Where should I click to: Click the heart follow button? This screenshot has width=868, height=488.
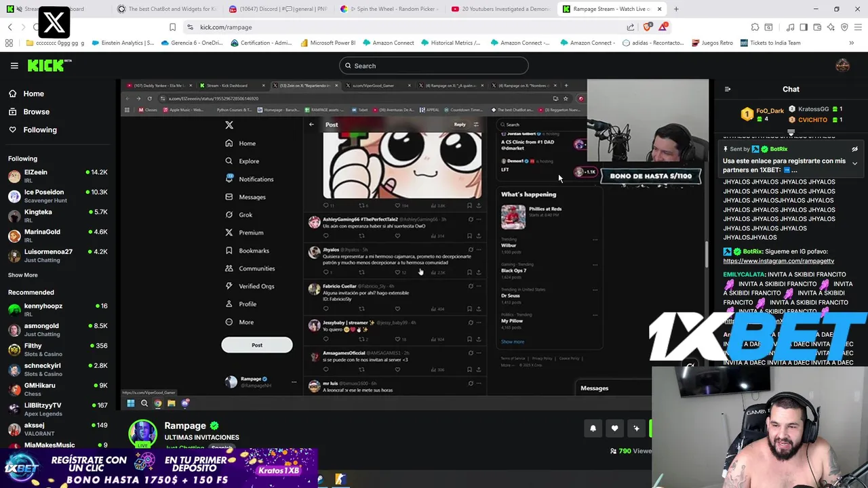click(614, 428)
